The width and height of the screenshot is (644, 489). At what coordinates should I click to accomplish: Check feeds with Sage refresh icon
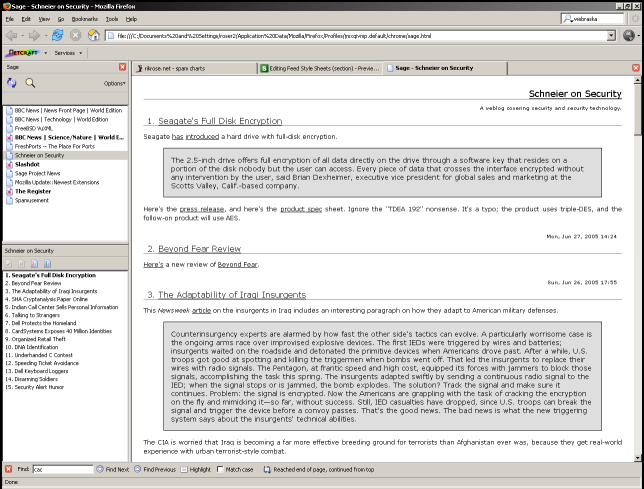pyautogui.click(x=12, y=83)
